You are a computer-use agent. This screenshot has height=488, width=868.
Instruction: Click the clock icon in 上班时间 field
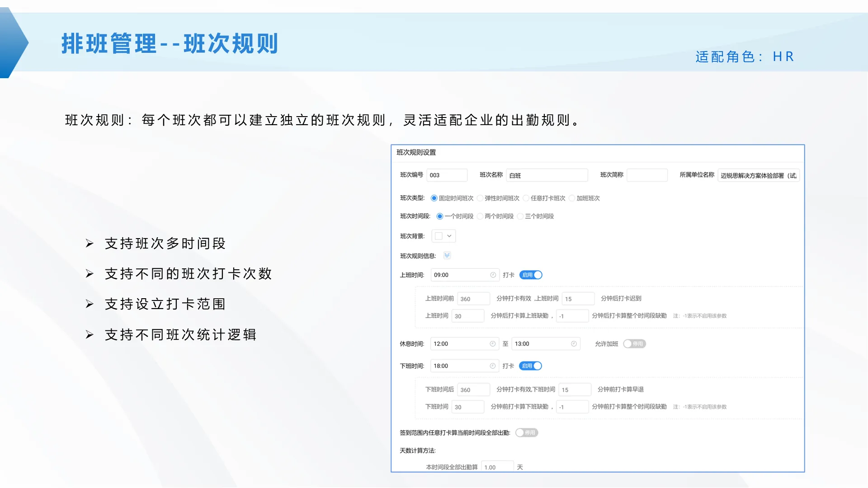pyautogui.click(x=493, y=275)
